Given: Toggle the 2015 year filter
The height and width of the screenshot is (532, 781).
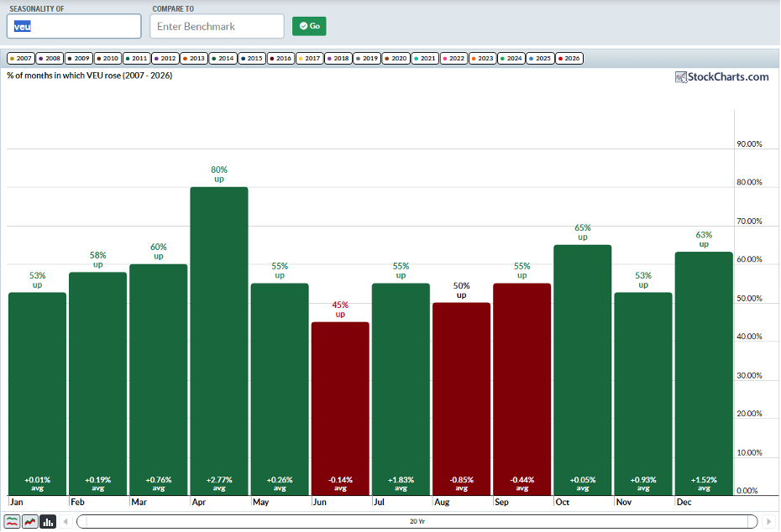Looking at the screenshot, I should tap(252, 58).
